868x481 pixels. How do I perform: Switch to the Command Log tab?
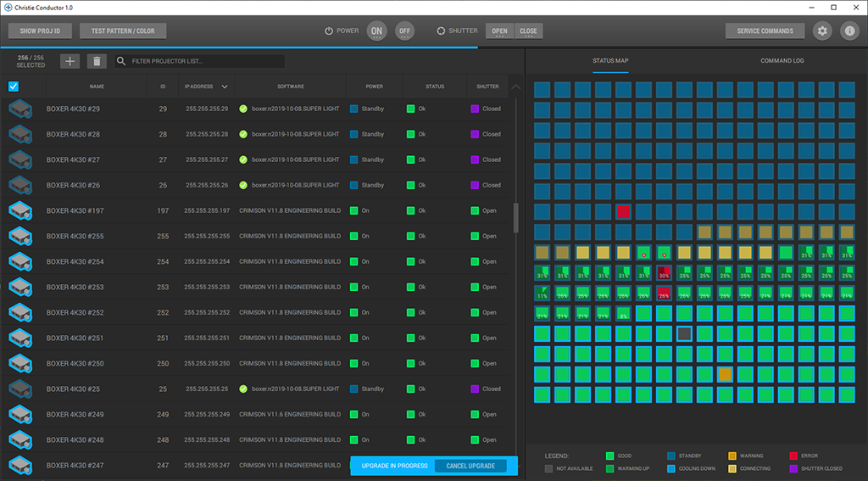click(782, 61)
